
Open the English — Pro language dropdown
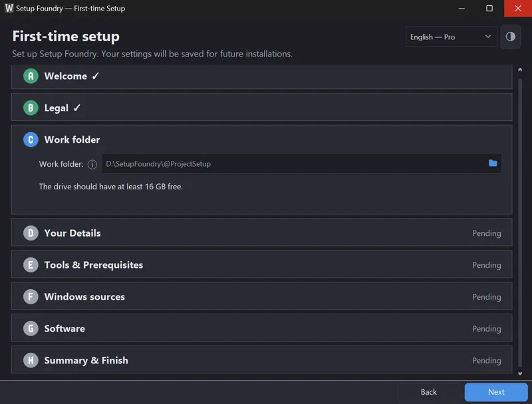(x=451, y=37)
